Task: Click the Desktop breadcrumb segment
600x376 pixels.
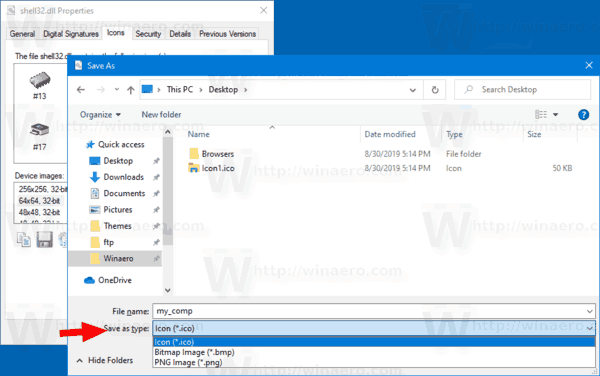Action: click(223, 90)
